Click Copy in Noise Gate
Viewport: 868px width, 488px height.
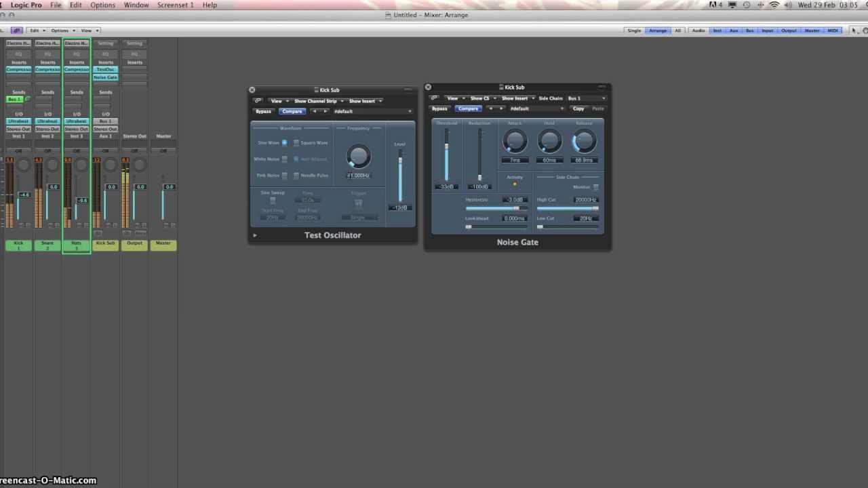coord(578,108)
